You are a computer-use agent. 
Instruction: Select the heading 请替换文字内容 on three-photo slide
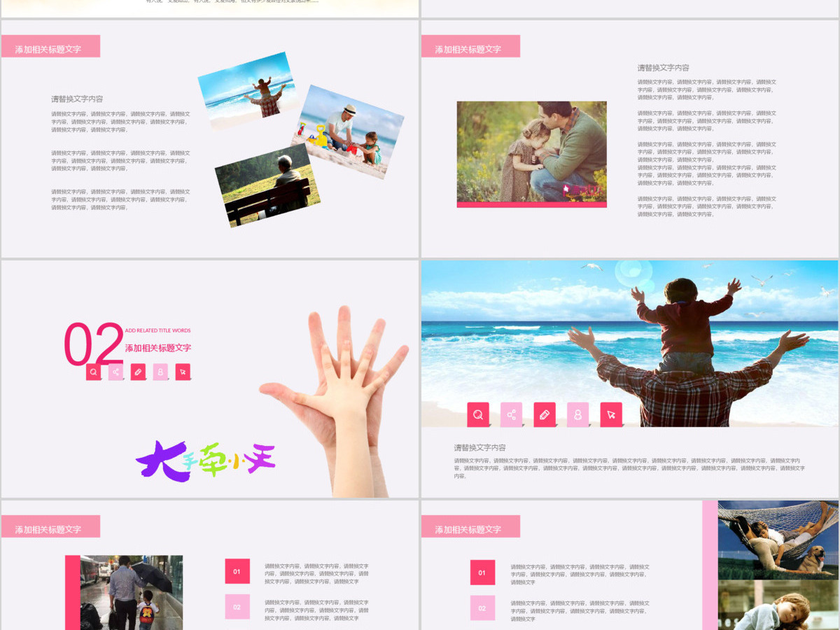tap(77, 99)
